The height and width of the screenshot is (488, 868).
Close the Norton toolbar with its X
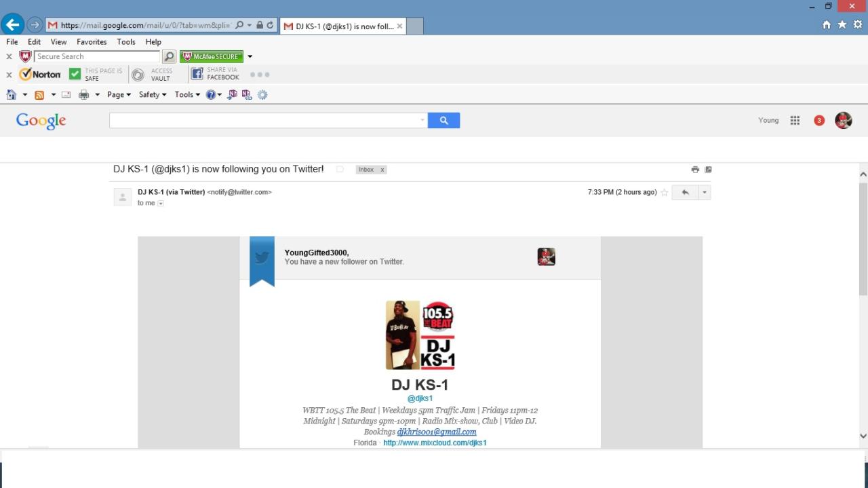pos(9,75)
